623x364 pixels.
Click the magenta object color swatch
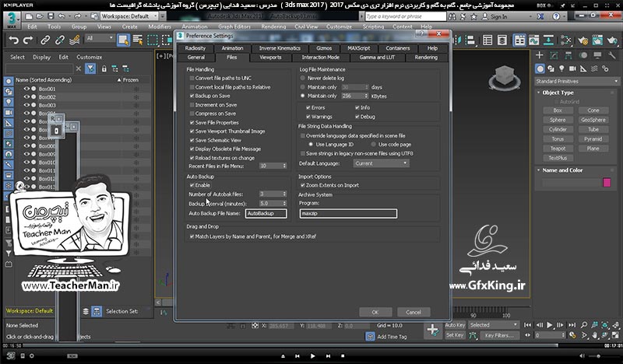point(607,183)
